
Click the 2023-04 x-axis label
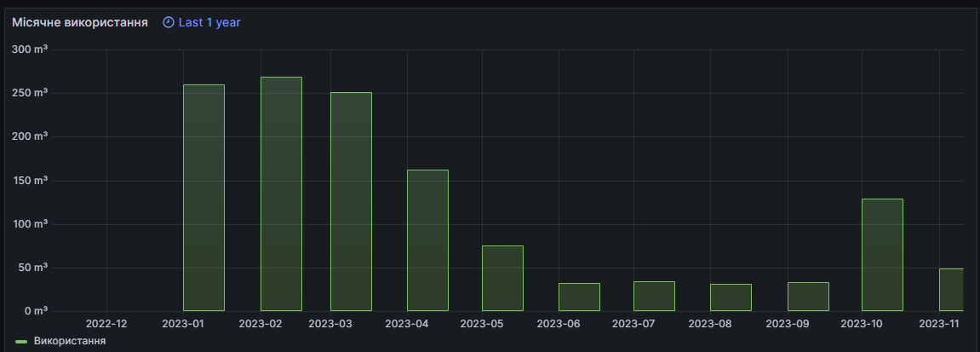pyautogui.click(x=406, y=324)
